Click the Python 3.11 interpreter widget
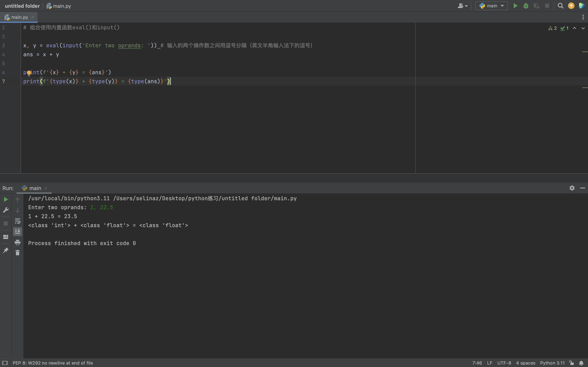 [552, 363]
